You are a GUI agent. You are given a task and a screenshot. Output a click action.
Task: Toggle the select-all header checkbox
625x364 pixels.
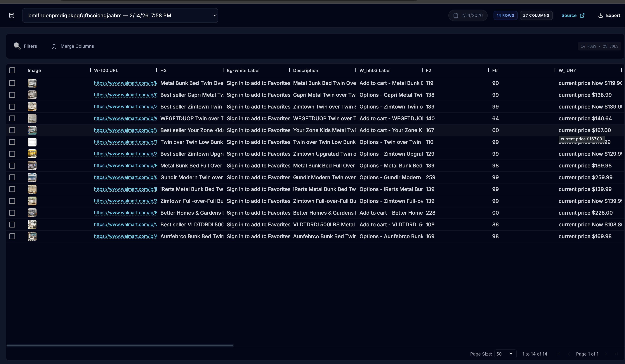coord(12,70)
